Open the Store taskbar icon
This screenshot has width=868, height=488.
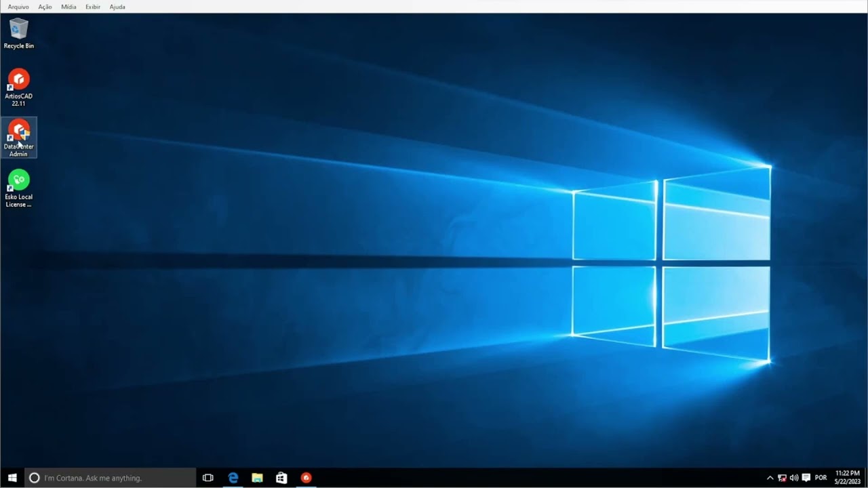click(x=281, y=478)
